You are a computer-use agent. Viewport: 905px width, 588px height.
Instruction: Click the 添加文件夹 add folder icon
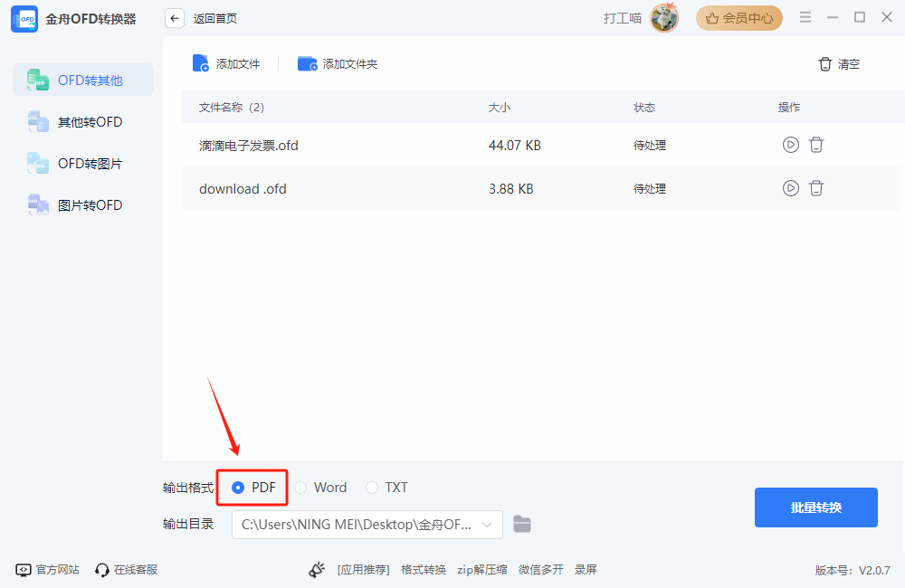coord(305,63)
